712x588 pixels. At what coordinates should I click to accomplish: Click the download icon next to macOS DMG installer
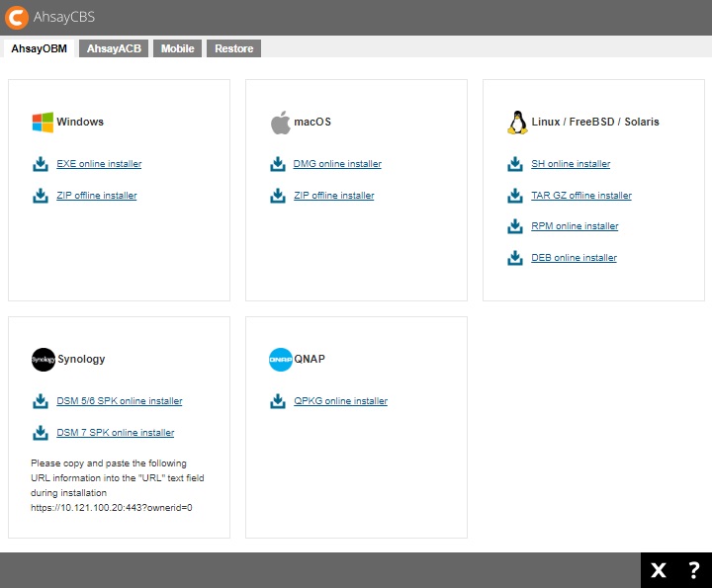click(x=278, y=164)
